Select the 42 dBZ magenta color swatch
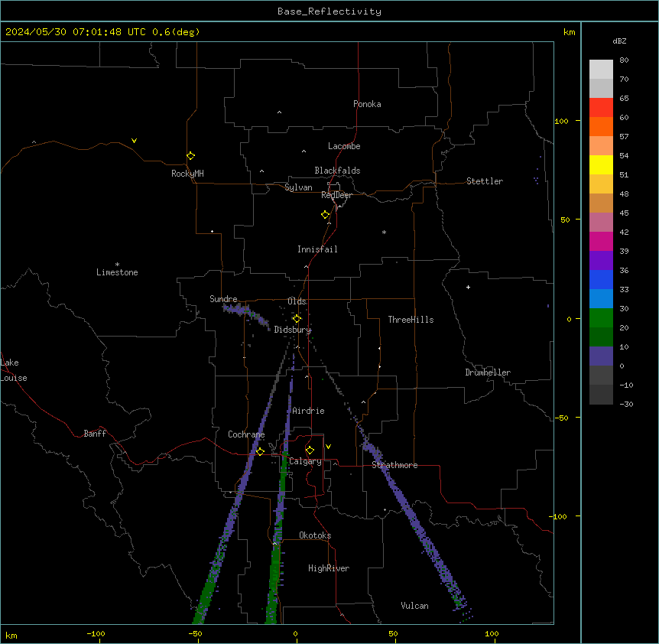This screenshot has width=659, height=644. point(601,241)
